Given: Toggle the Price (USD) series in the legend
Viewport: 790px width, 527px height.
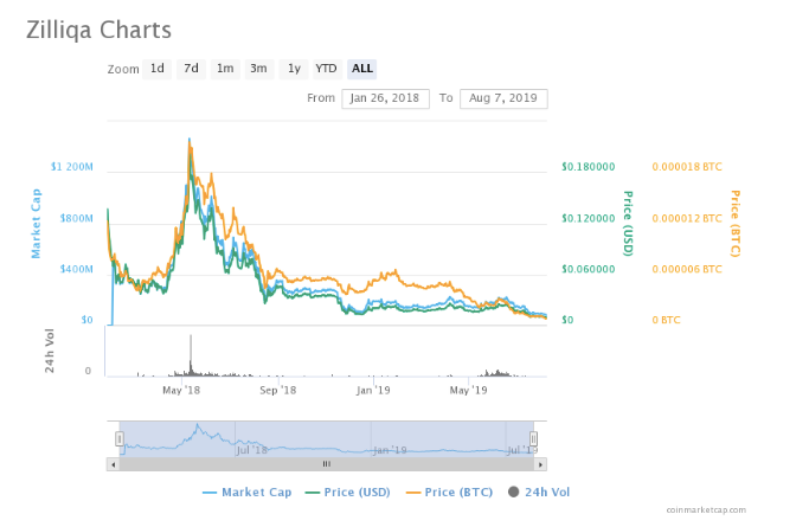Looking at the screenshot, I should pos(348,492).
